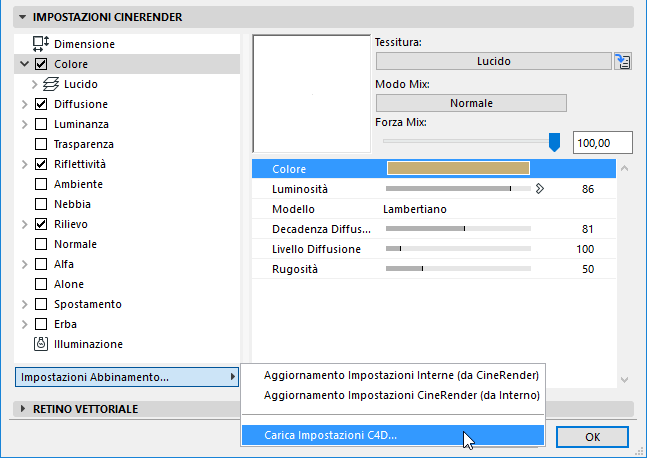Screen dimensions: 647x458
Task: Adjust the Livello Diffusione slider
Action: tap(458, 248)
